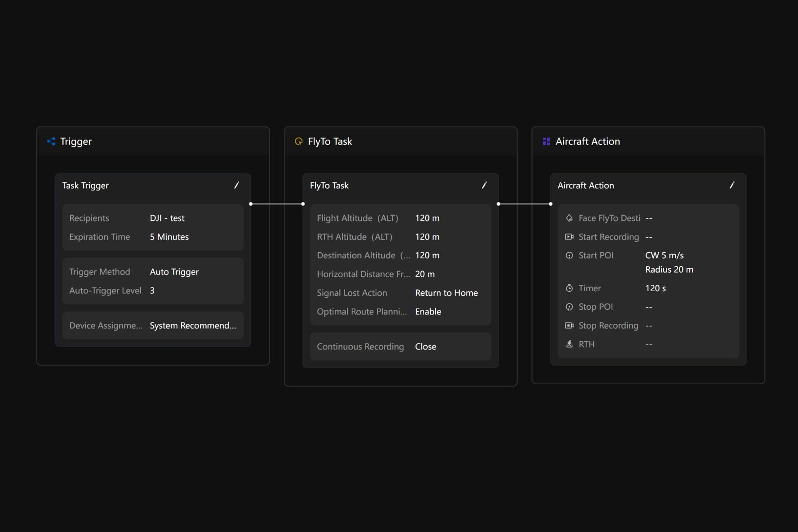This screenshot has width=798, height=532.
Task: Click the RTH return-to-home icon
Action: (x=569, y=344)
